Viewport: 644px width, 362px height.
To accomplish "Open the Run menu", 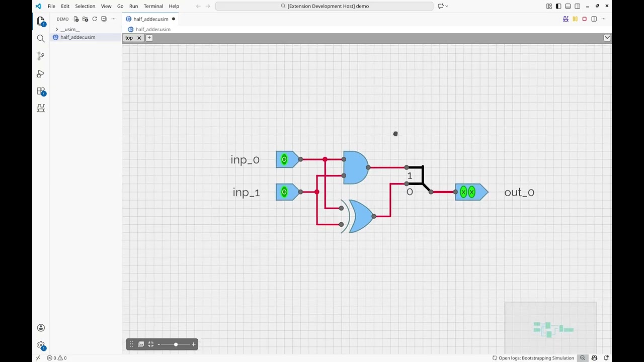I will click(x=133, y=6).
